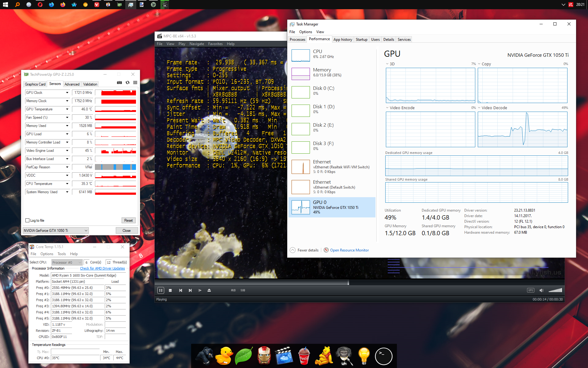Open the PerfCap Reason sensor dropdown
The height and width of the screenshot is (368, 588).
(x=67, y=167)
